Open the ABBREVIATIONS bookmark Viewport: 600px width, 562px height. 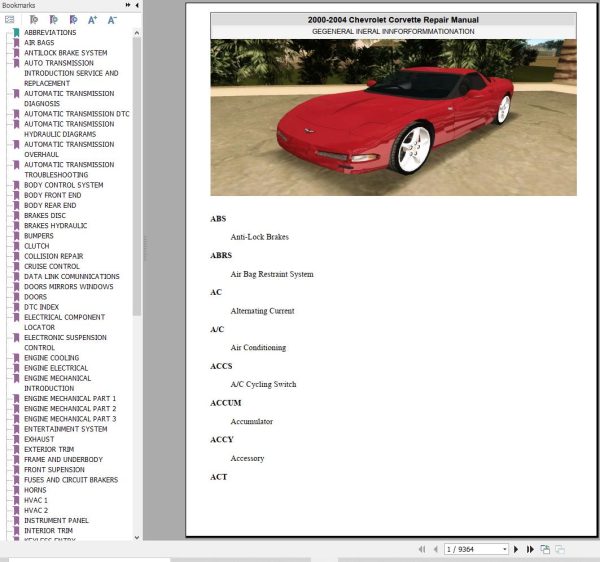pos(50,33)
